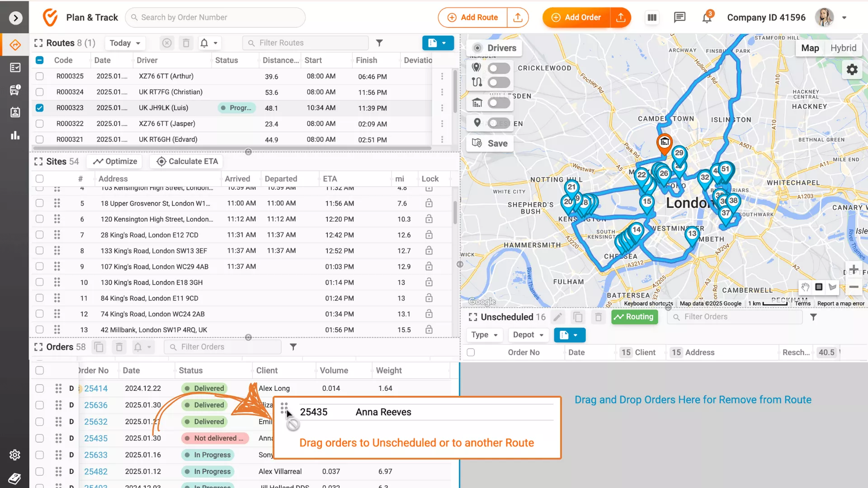
Task: Select the Map view tab
Action: (810, 48)
